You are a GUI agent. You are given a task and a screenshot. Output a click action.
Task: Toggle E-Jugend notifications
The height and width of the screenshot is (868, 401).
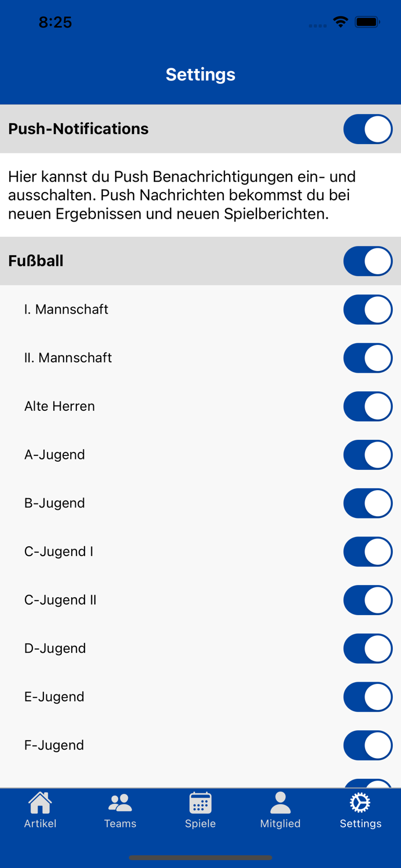tap(367, 697)
